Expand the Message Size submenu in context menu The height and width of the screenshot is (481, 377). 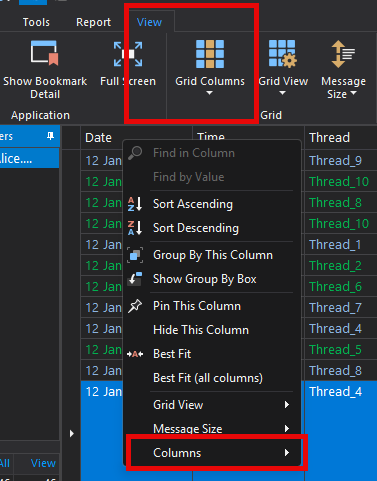coord(212,429)
